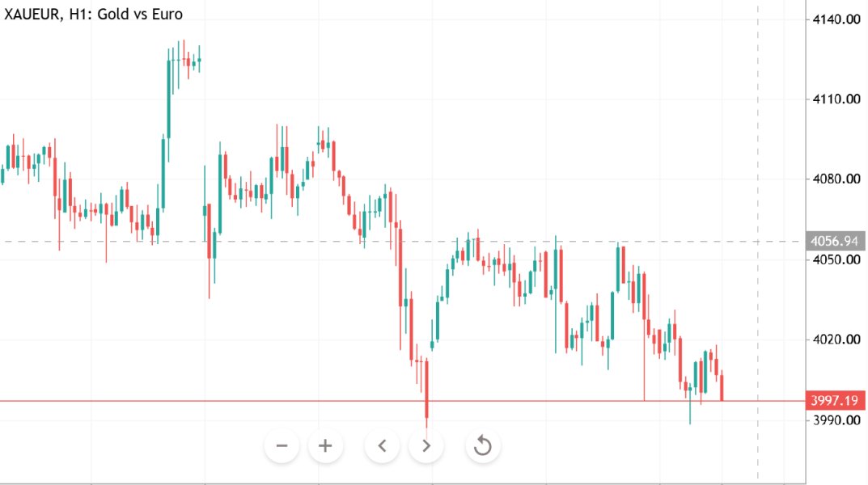Click the dashed vertical crosshair line
868x485 pixels.
tap(758, 121)
